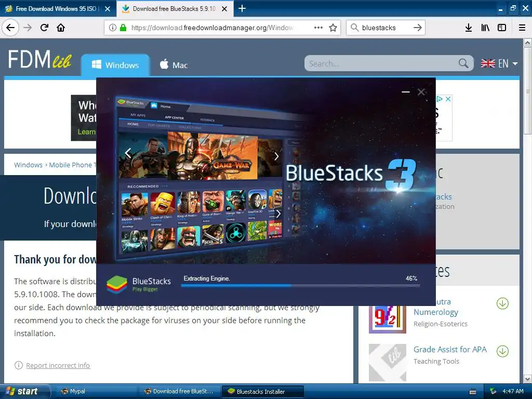Image resolution: width=532 pixels, height=399 pixels.
Task: Click the 46% progress value
Action: pyautogui.click(x=411, y=278)
